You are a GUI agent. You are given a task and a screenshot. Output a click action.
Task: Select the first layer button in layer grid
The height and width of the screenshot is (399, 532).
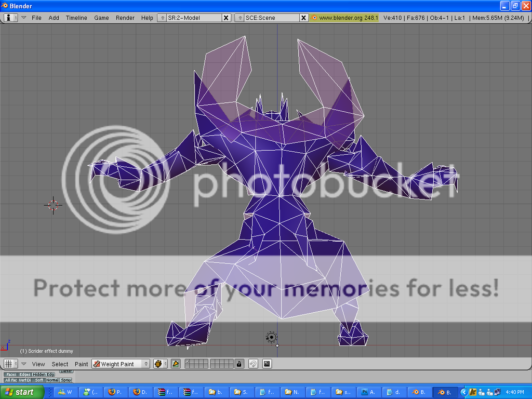188,362
